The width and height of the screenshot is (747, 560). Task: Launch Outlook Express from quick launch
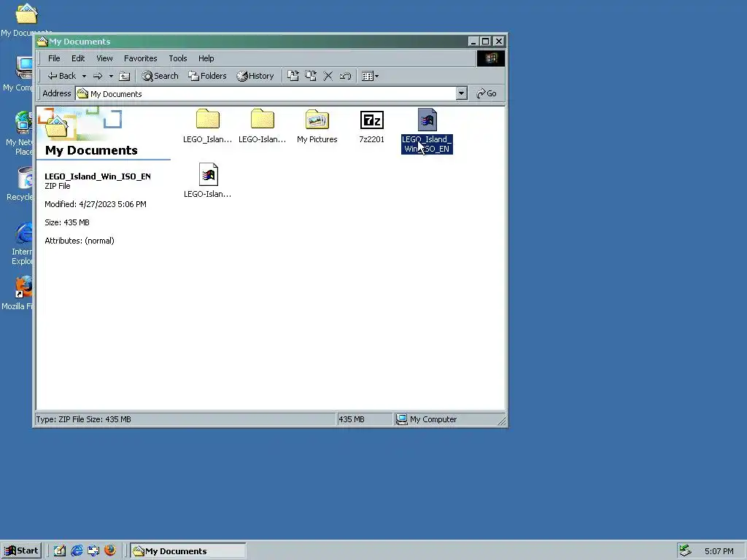(x=93, y=551)
